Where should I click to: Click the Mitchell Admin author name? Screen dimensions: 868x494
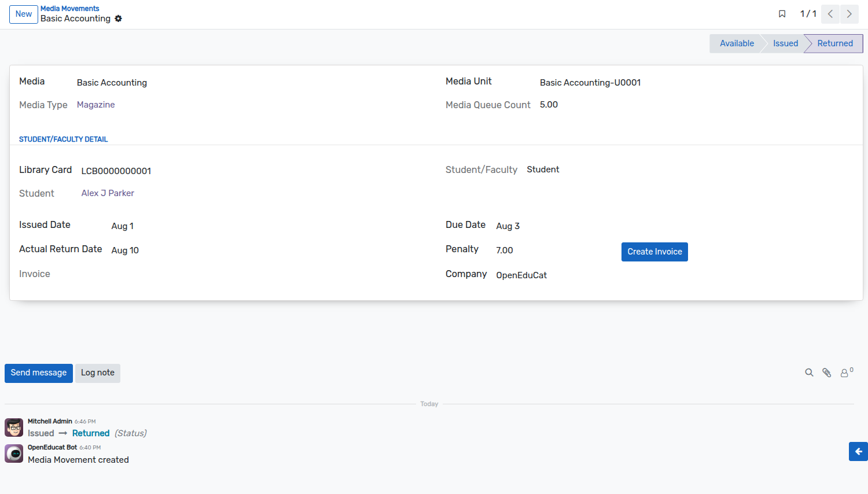pos(50,421)
